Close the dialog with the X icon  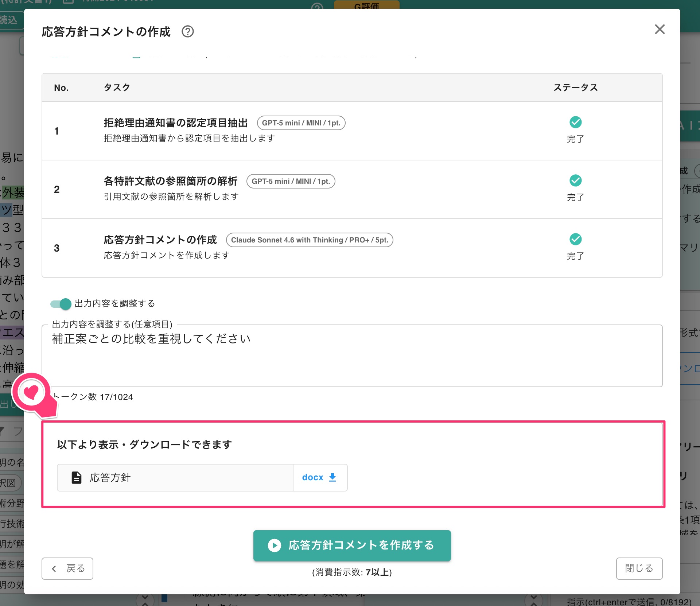pos(660,29)
